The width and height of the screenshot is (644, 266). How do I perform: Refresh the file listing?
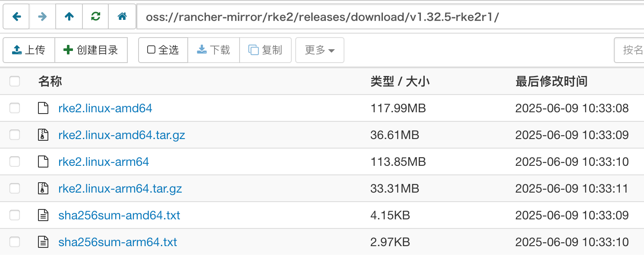coord(95,17)
